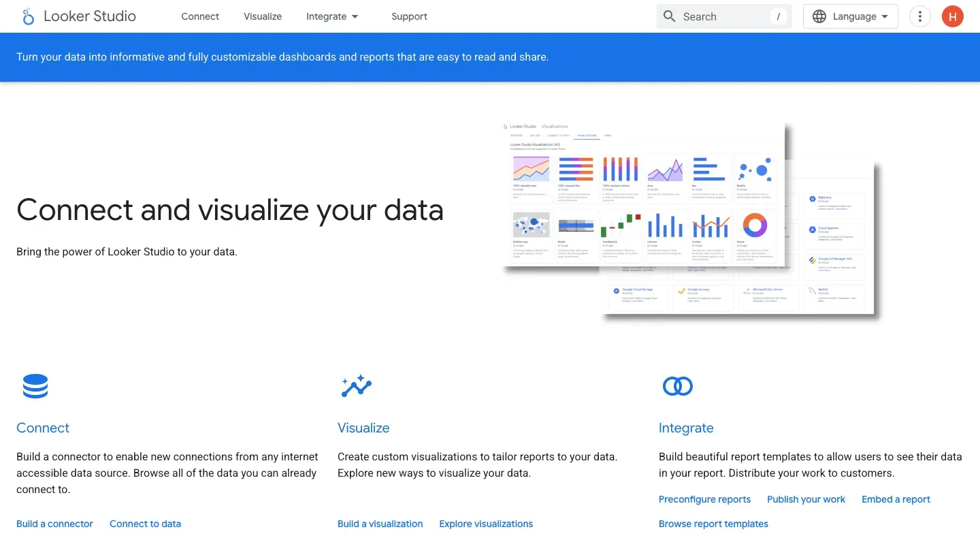Click the globe icon in Language button
This screenshot has height=553, width=980.
(x=819, y=16)
